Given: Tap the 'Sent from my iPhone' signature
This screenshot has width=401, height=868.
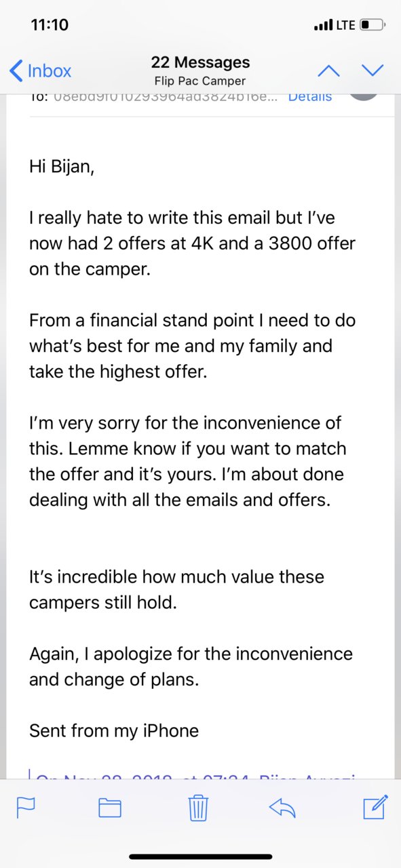Looking at the screenshot, I should [x=114, y=730].
